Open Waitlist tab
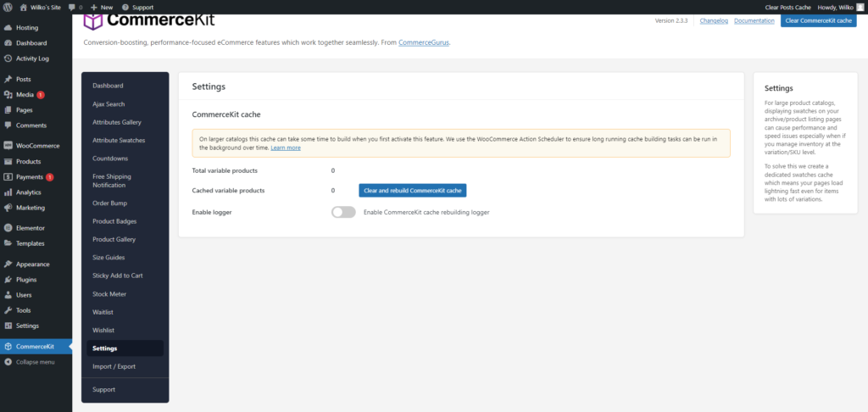This screenshot has height=412, width=868. point(103,312)
